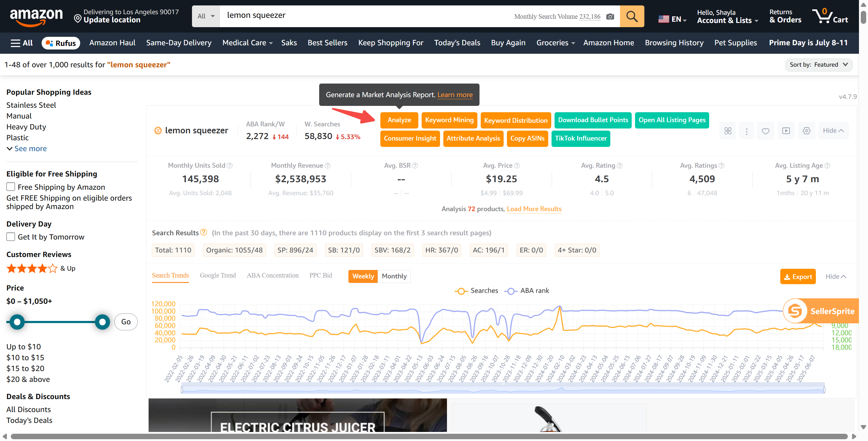Click the SellerSprite grid apps icon
Screen dimensions: 868x441
(x=728, y=131)
